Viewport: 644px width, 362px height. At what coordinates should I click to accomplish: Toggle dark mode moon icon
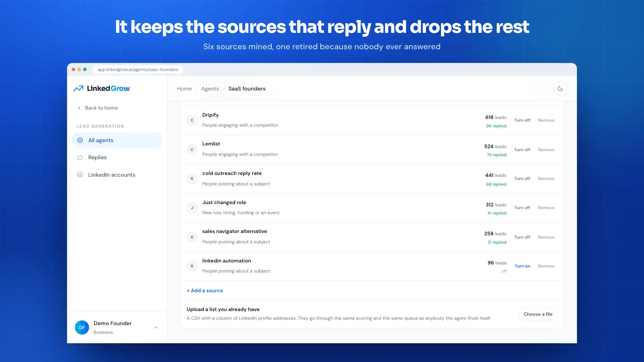point(560,88)
